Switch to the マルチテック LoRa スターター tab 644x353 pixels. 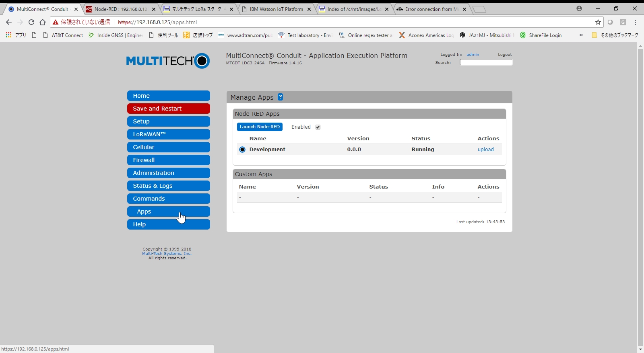click(x=198, y=9)
